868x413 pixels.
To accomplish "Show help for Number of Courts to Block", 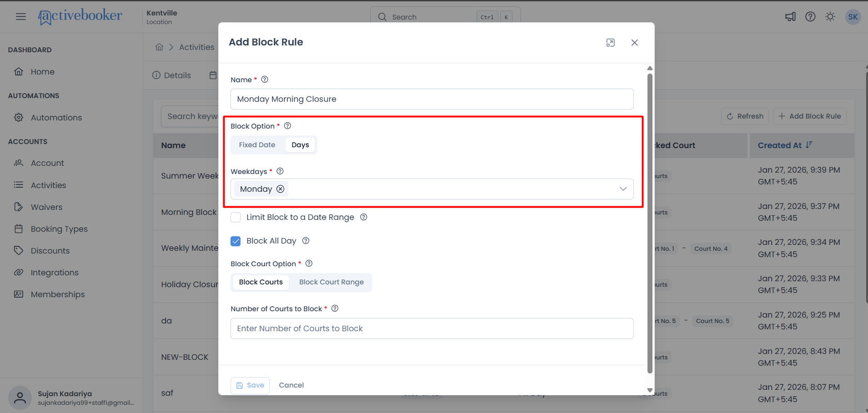I will [335, 309].
